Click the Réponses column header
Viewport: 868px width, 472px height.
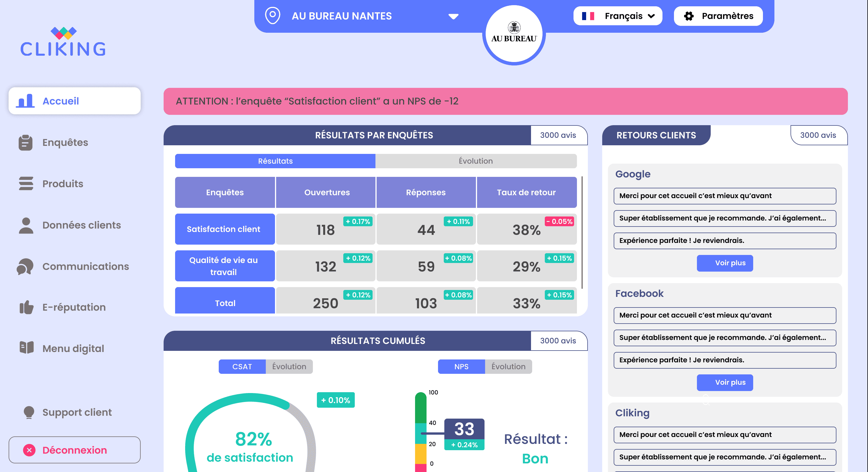(426, 192)
